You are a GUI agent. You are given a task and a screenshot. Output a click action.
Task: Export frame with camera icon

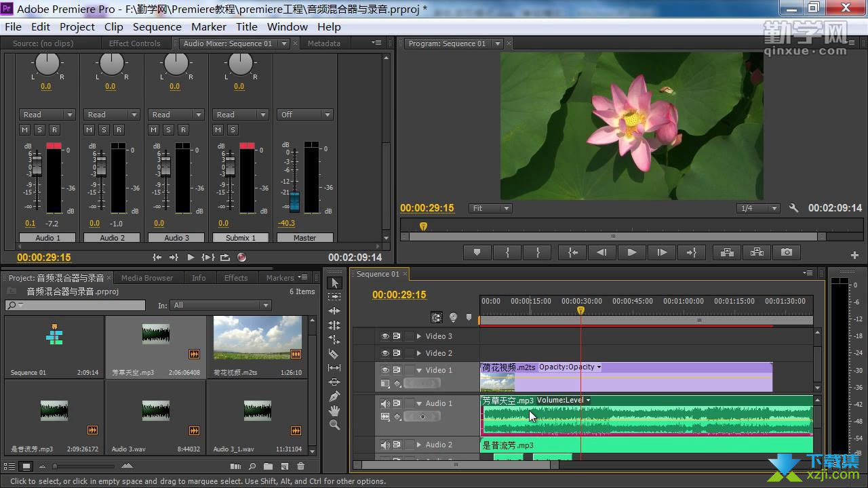tap(787, 252)
